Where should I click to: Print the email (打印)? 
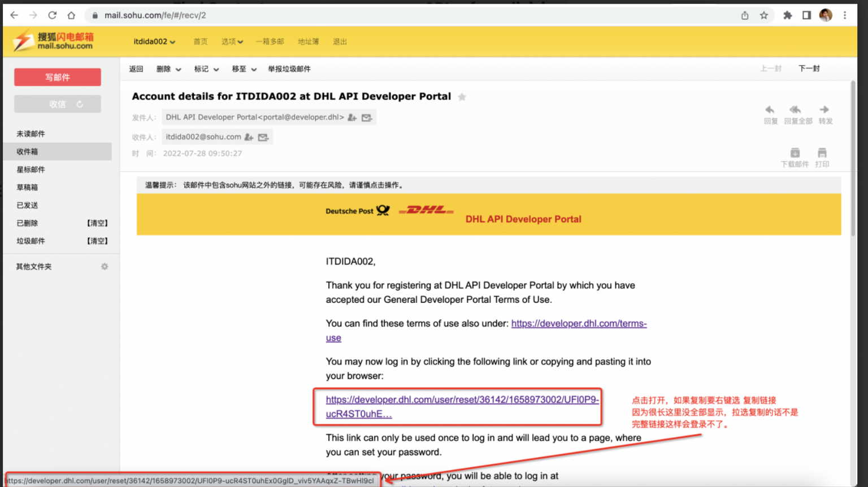point(822,158)
